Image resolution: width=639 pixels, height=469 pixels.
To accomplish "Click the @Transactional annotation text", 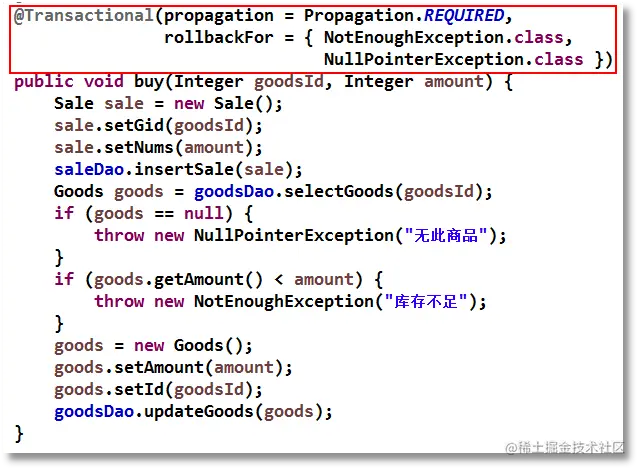I will click(84, 15).
